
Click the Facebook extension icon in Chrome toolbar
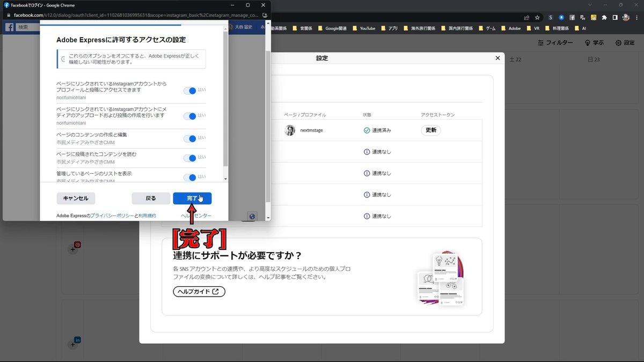(x=572, y=17)
